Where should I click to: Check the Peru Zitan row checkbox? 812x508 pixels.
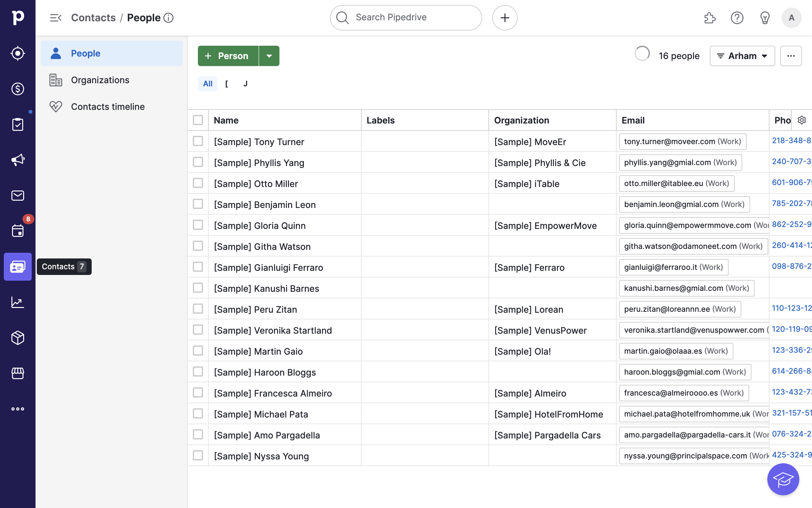(198, 309)
